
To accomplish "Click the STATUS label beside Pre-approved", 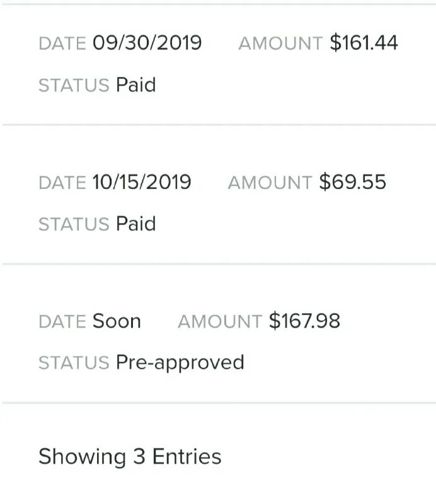I will 74,363.
